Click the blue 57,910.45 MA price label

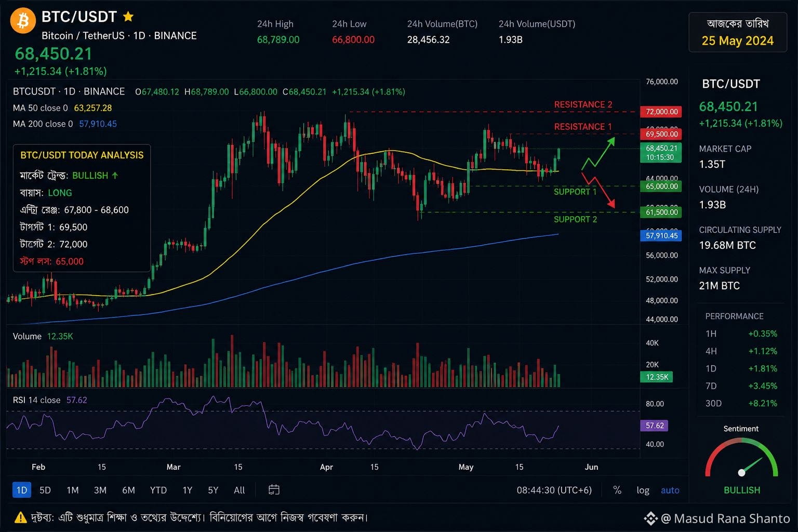tap(662, 235)
